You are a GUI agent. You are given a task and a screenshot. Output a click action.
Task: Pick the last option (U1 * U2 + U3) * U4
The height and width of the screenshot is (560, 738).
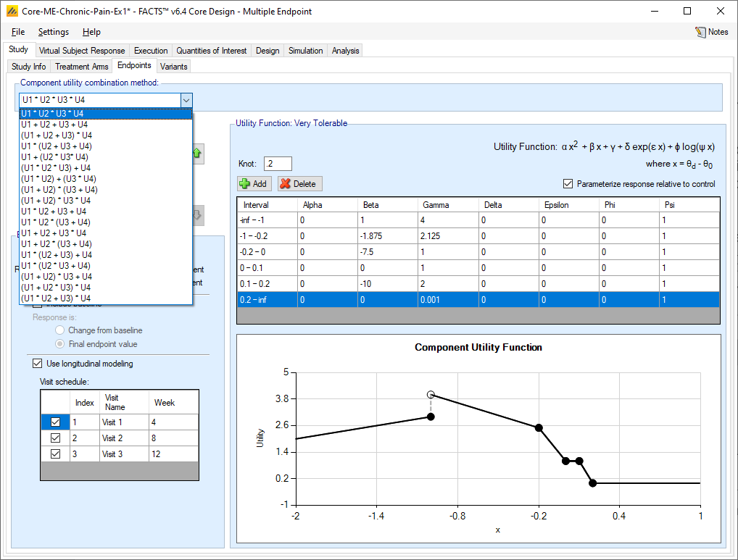pyautogui.click(x=57, y=298)
